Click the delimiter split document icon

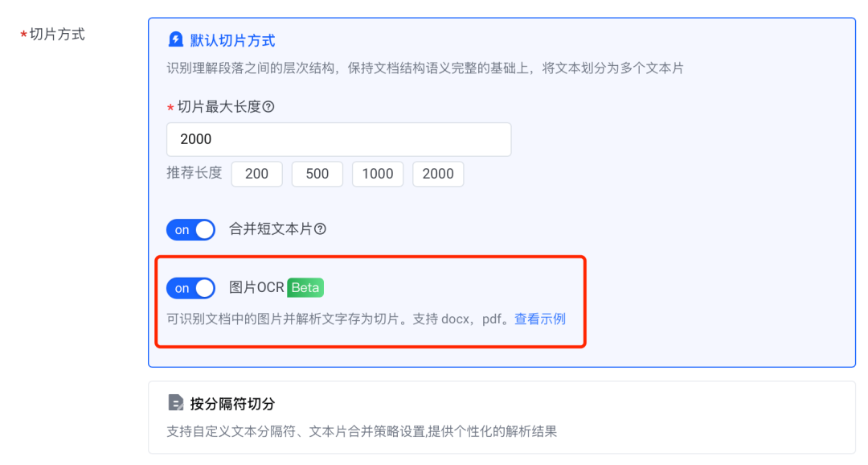[175, 402]
